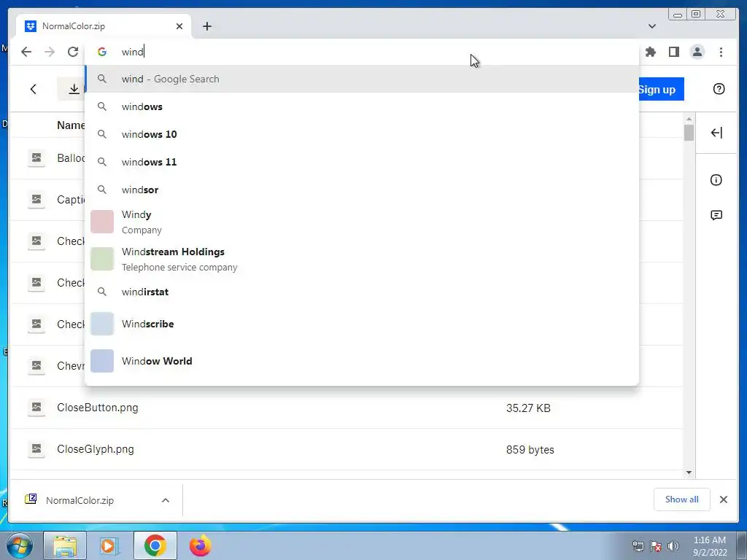Go back using browser back arrow
The height and width of the screenshot is (560, 747).
[x=26, y=52]
